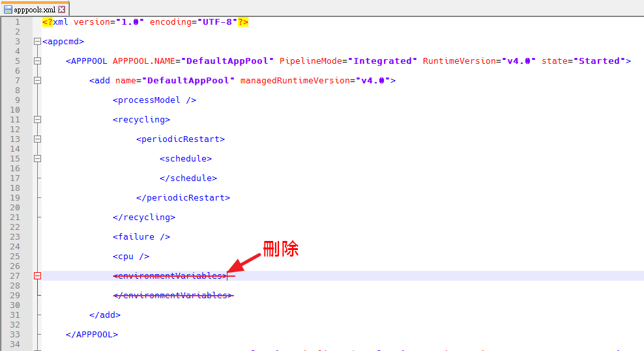This screenshot has width=644, height=351.
Task: Click the "Integrated" PipelineMode value
Action: point(382,61)
